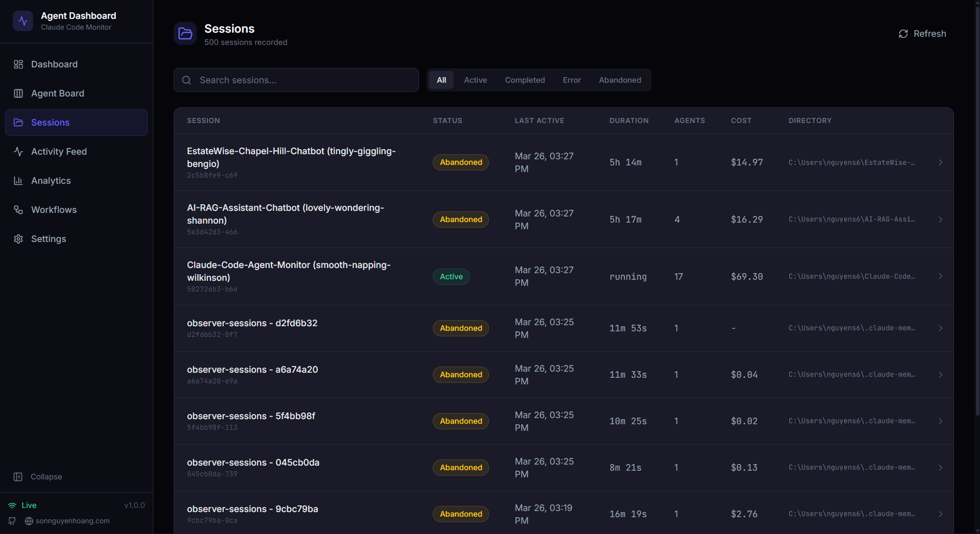The image size is (980, 534).
Task: Select the Analytics chart icon
Action: coord(18,181)
